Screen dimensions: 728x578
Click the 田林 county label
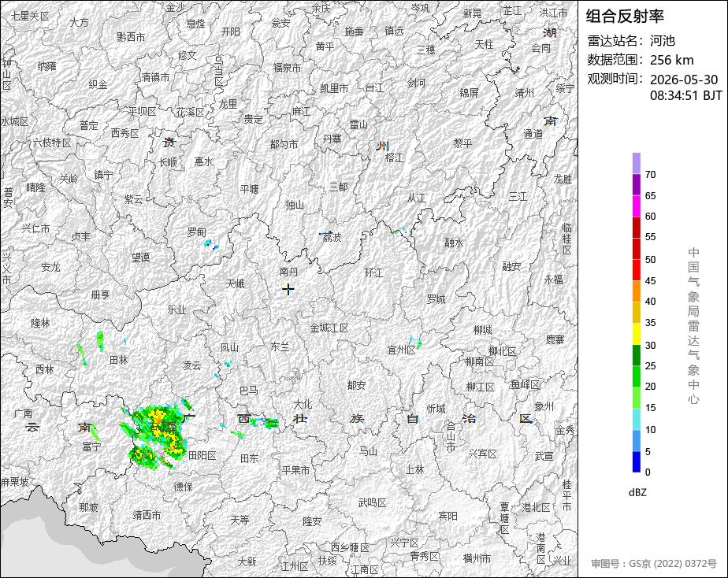[x=119, y=360]
